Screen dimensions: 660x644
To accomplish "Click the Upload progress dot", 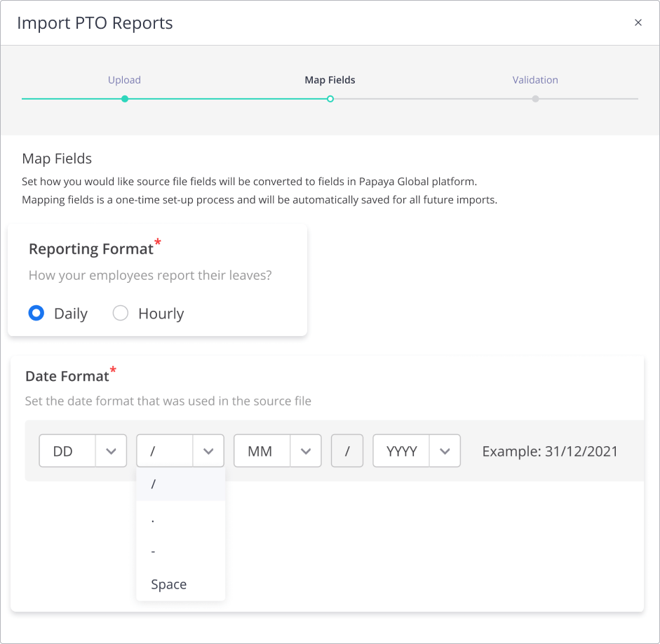I will [124, 99].
